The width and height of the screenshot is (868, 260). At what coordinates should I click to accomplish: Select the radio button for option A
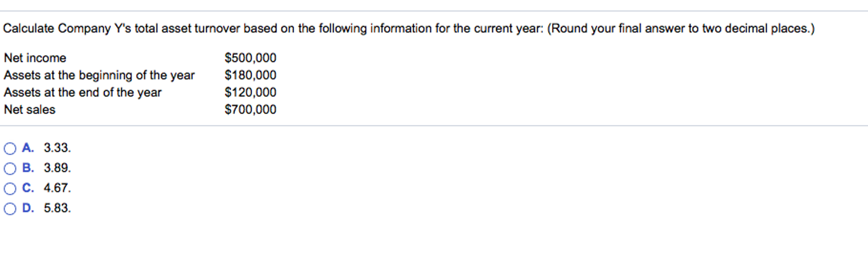point(10,148)
